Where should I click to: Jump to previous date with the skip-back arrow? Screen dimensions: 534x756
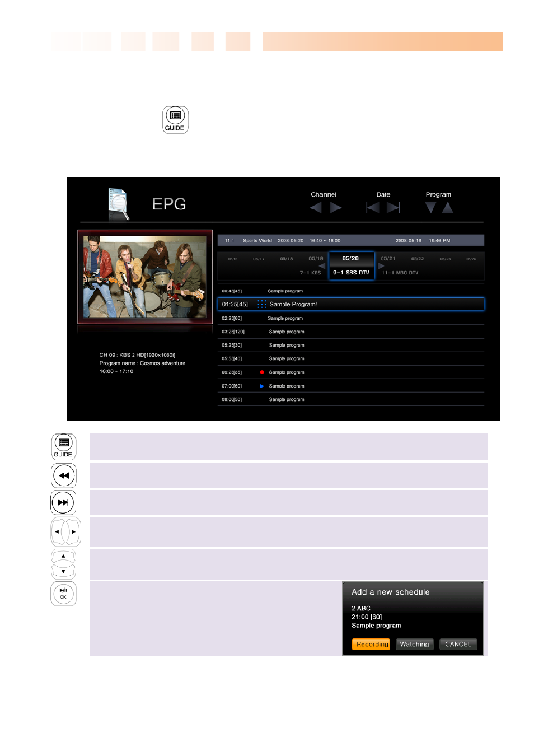pos(373,208)
